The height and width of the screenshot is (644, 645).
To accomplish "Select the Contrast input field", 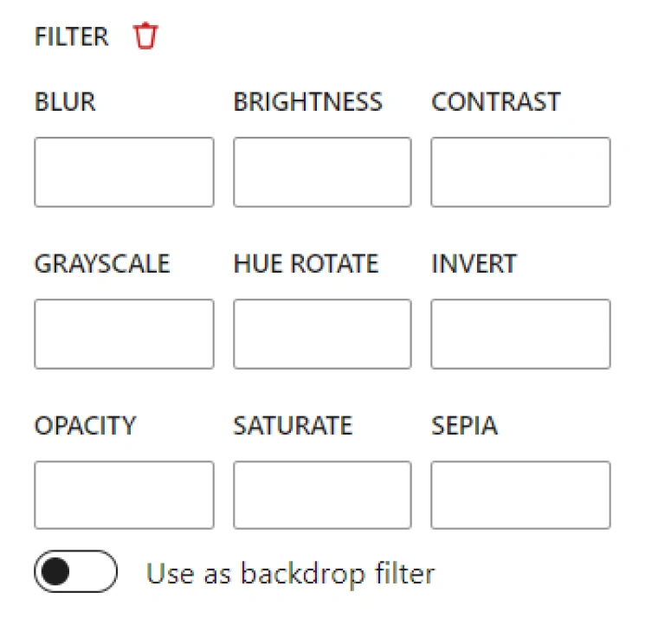I will tap(520, 172).
